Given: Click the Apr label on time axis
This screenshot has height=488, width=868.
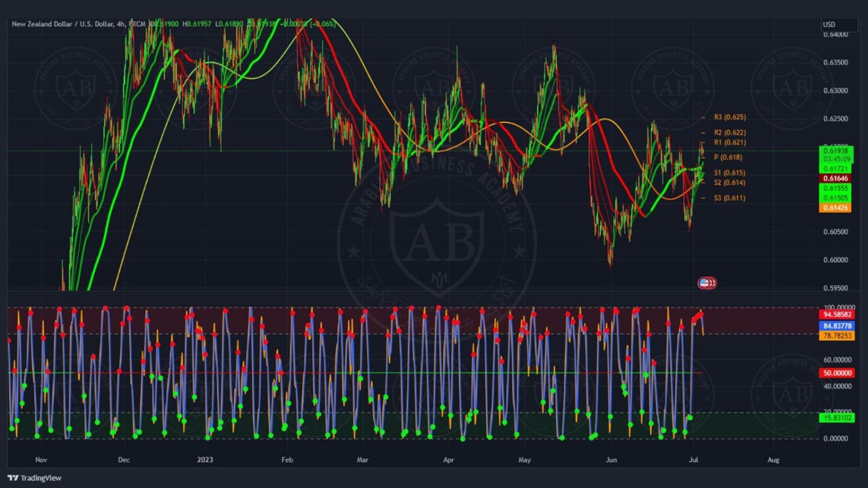Looking at the screenshot, I should (448, 460).
